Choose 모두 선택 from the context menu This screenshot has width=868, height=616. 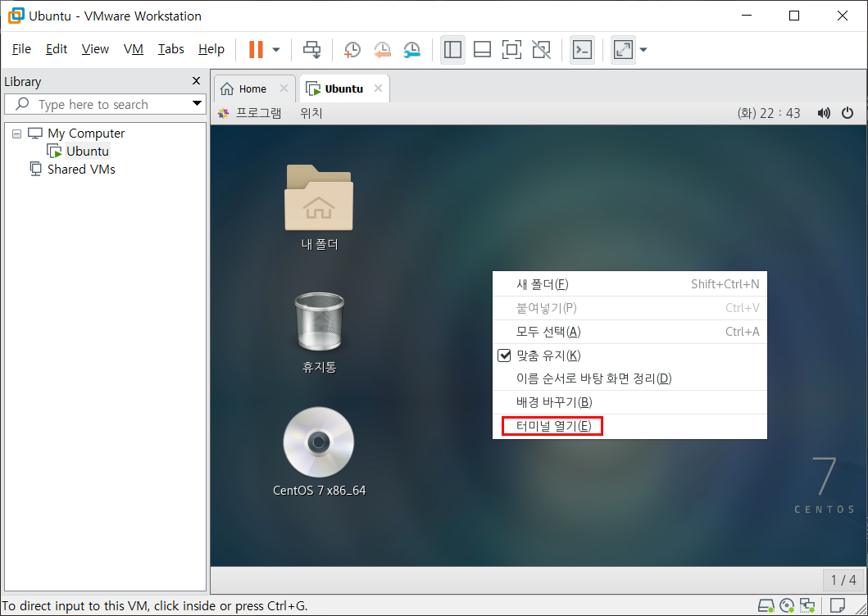[x=630, y=332]
